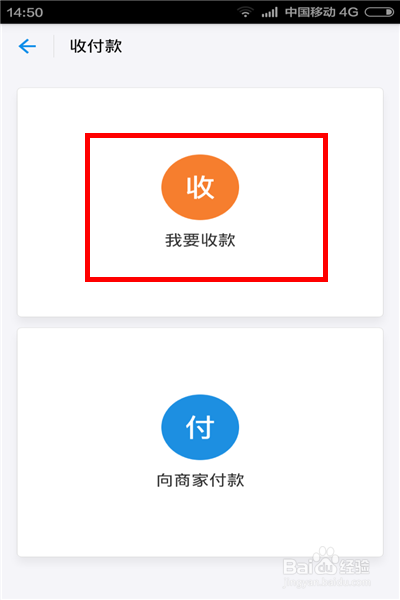This screenshot has height=600, width=400.
Task: Click the 经验 watermark text
Action: 356,566
